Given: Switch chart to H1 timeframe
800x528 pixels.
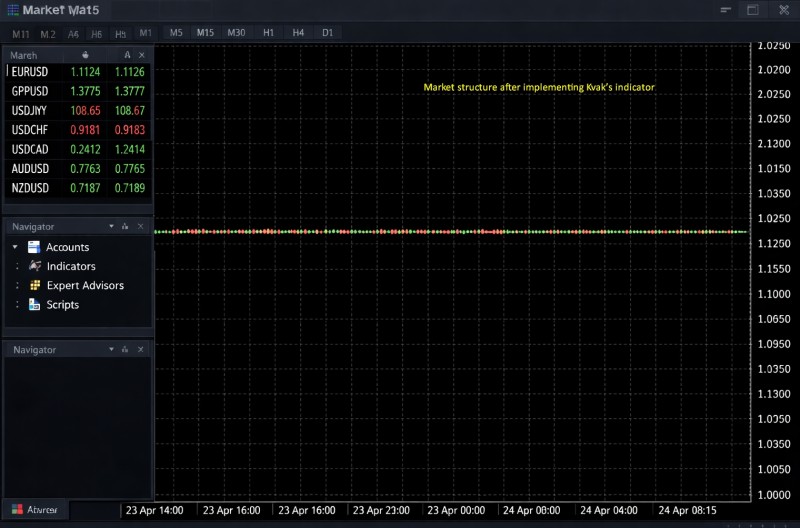Looking at the screenshot, I should pyautogui.click(x=268, y=33).
